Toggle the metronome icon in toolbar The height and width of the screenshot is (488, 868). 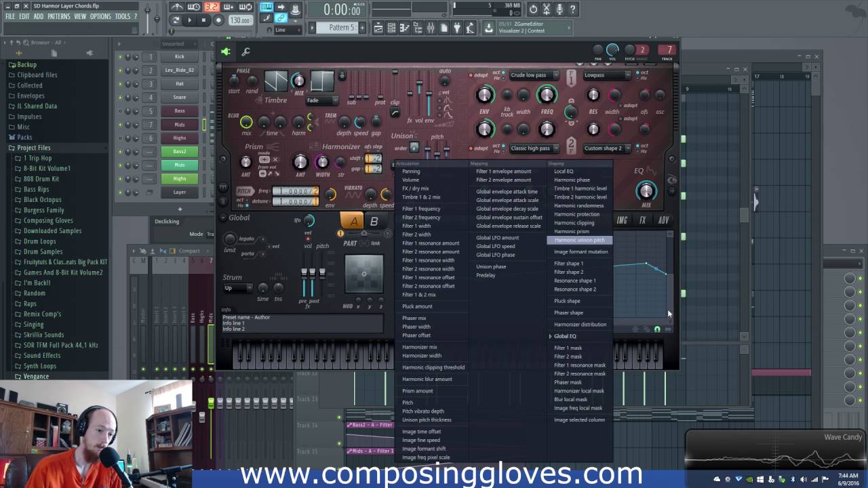click(x=177, y=7)
